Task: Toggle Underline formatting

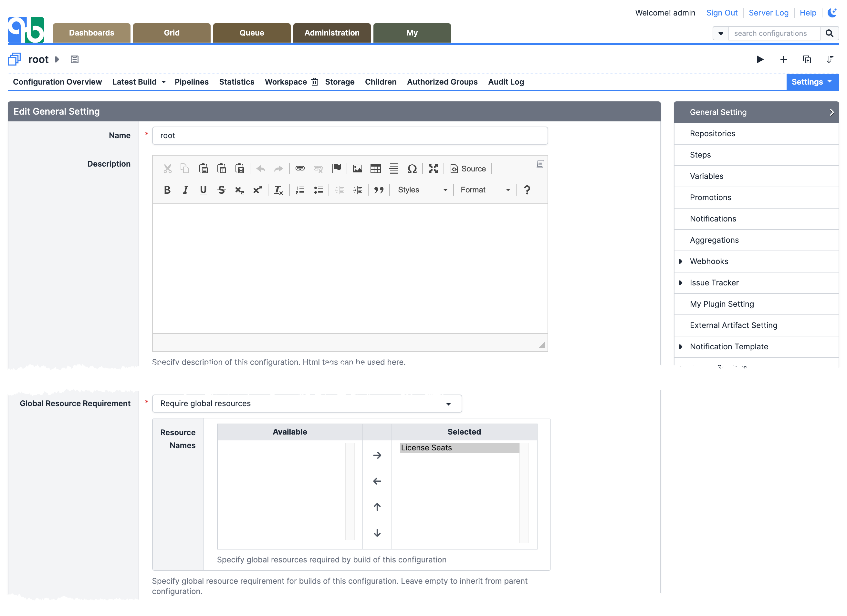Action: click(203, 190)
